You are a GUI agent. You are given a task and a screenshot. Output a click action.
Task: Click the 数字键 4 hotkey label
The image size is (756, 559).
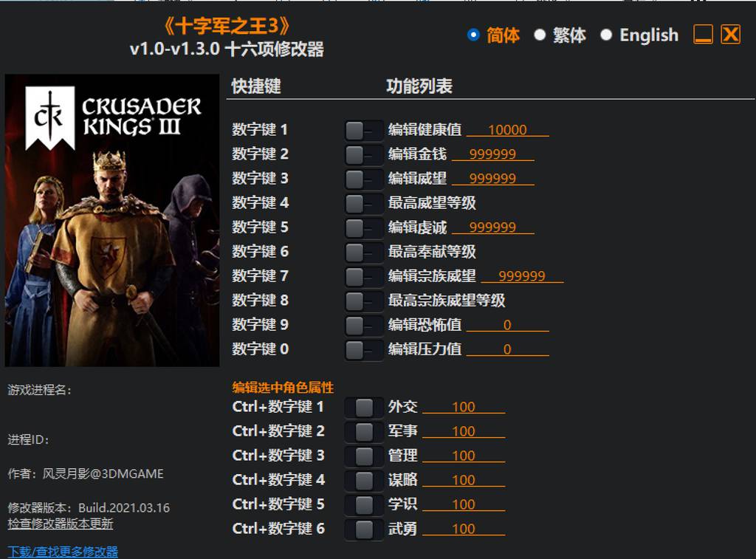(260, 202)
